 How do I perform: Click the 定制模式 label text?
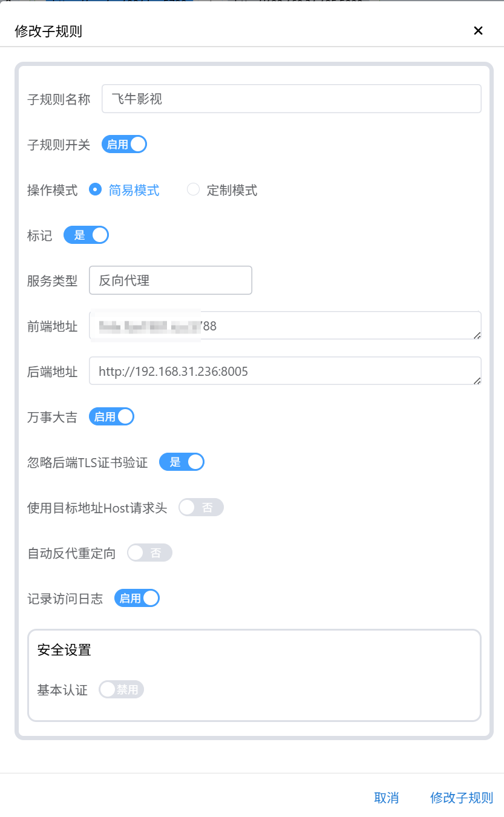(232, 191)
